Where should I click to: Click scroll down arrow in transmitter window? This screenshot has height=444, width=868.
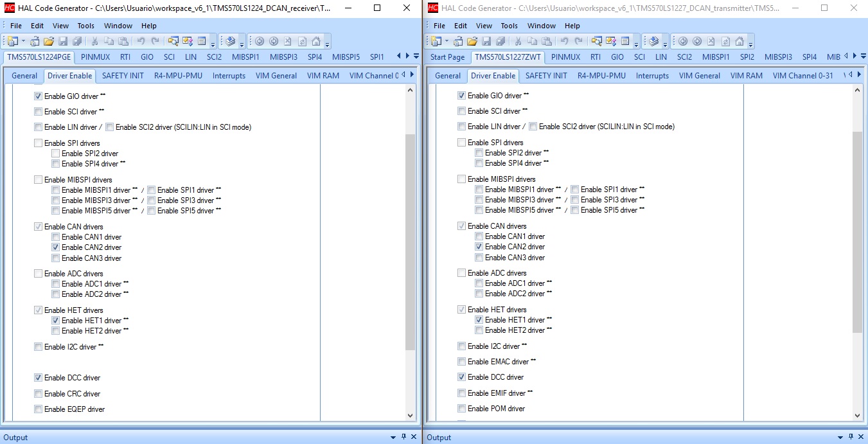[x=857, y=415]
